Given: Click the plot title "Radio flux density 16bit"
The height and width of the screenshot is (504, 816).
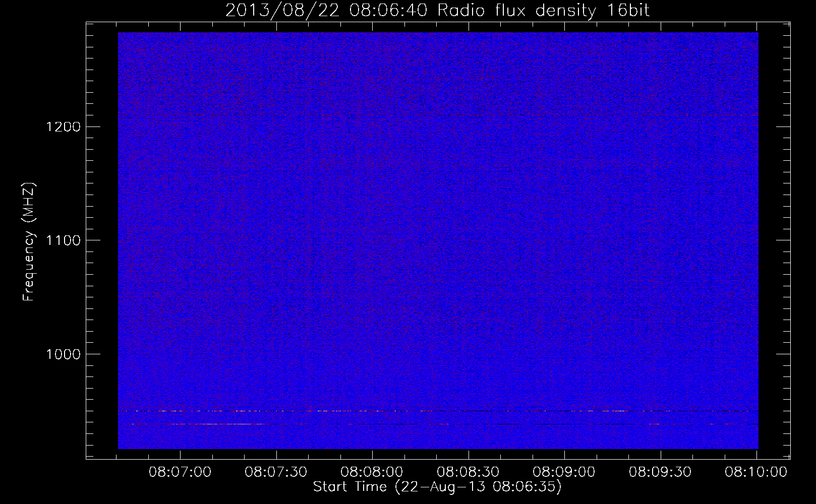Looking at the screenshot, I should click(x=544, y=11).
